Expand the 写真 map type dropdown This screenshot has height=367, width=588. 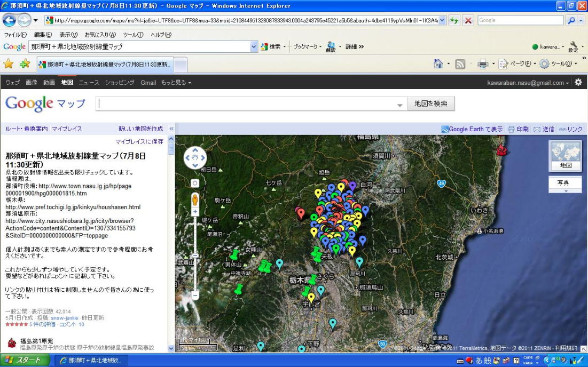tap(566, 191)
